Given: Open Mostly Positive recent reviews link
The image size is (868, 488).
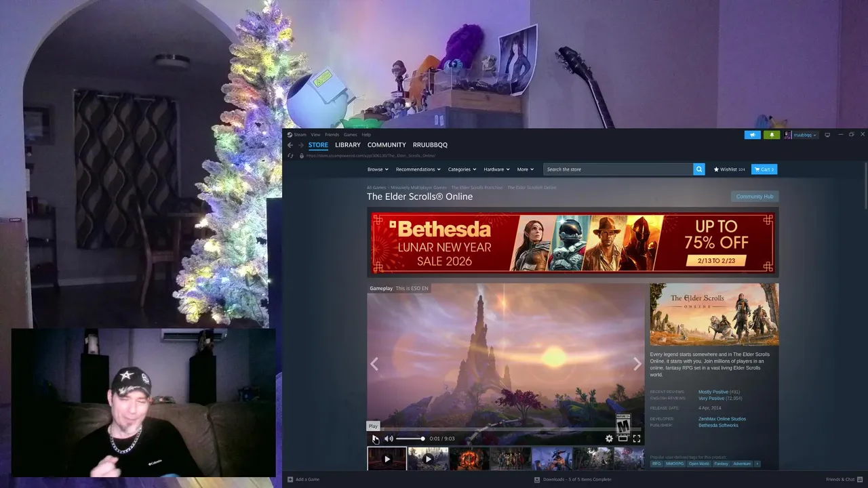Looking at the screenshot, I should tap(713, 392).
